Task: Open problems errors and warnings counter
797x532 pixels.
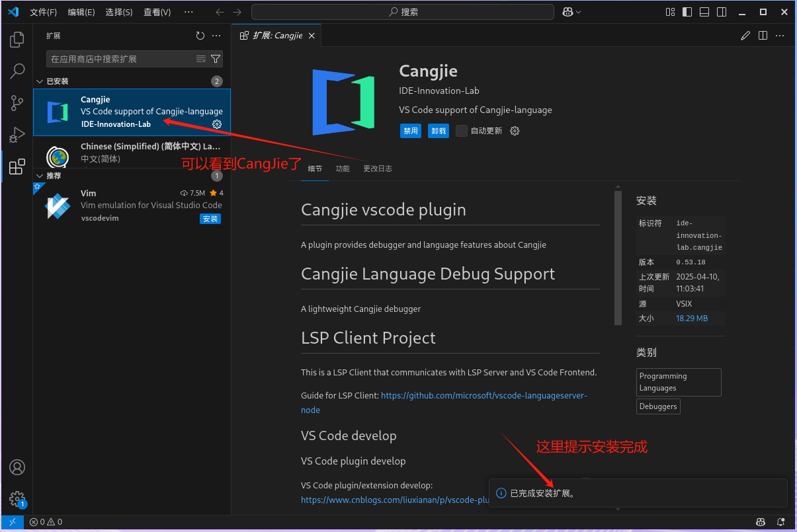Action: [46, 522]
